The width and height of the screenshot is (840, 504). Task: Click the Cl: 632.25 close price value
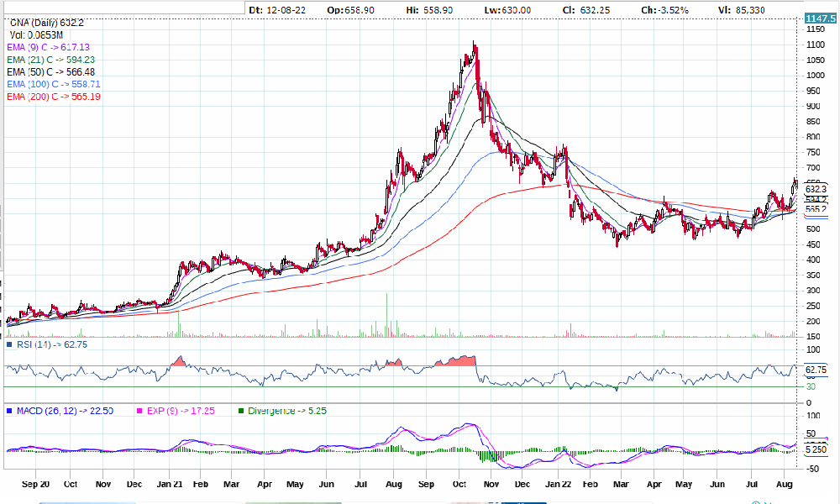click(x=588, y=10)
